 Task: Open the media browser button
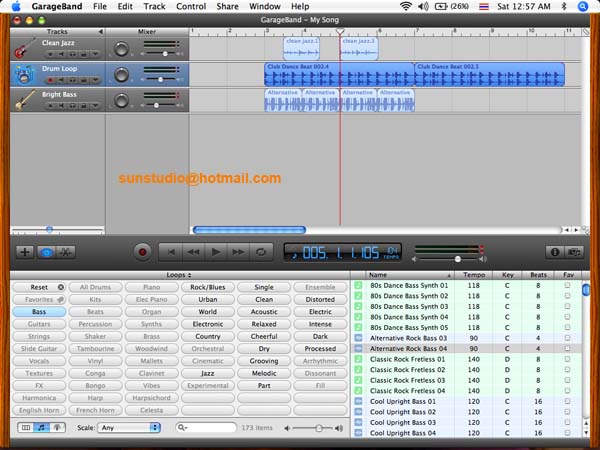(574, 252)
